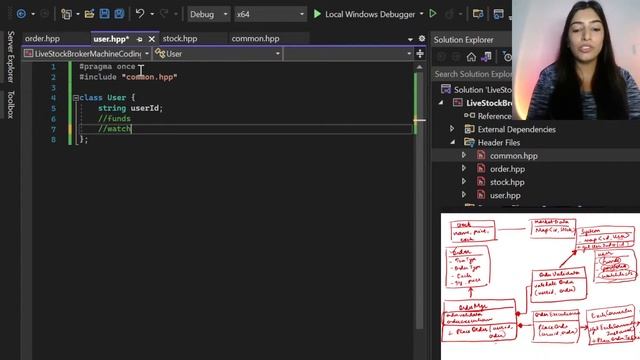Image resolution: width=640 pixels, height=360 pixels.
Task: Click the Solution node icon
Action: coord(446,89)
